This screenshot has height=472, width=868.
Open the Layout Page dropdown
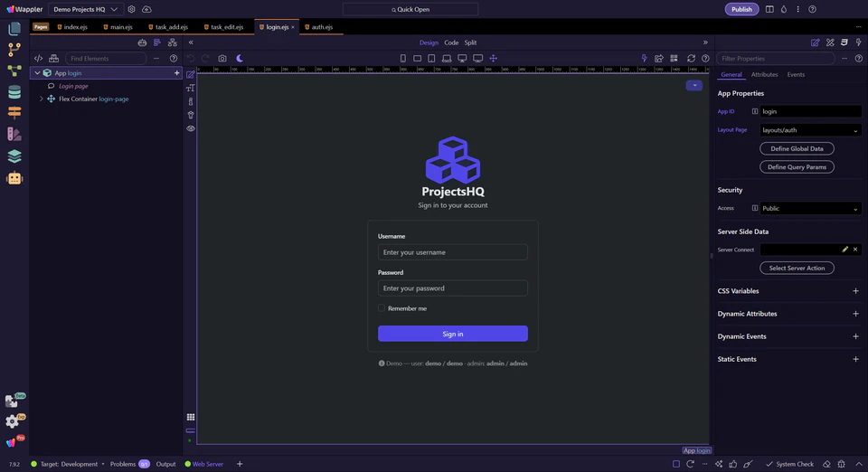pyautogui.click(x=810, y=130)
